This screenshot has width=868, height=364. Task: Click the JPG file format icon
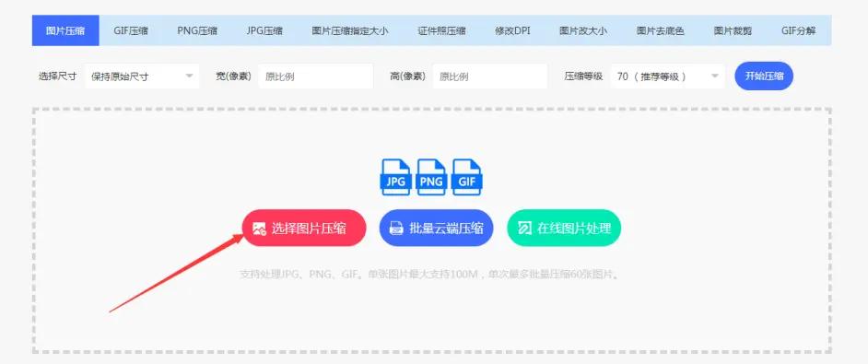pyautogui.click(x=395, y=177)
